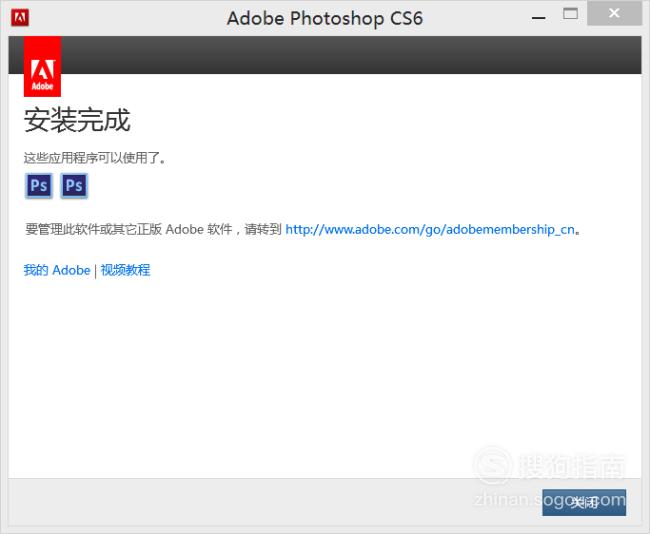
Task: Click the 安装完成 heading
Action: pos(77,121)
